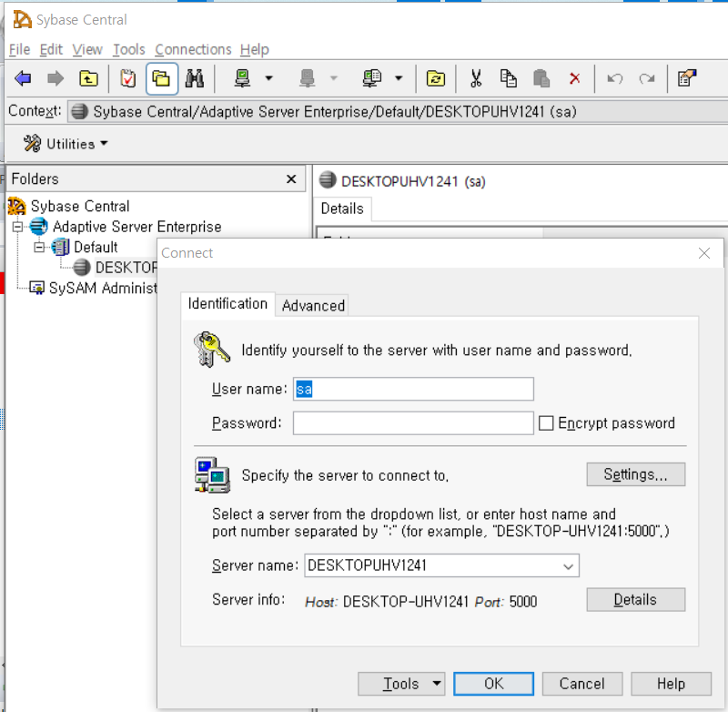The image size is (728, 712).
Task: Select SySAM Administration tree item
Action: point(103,288)
